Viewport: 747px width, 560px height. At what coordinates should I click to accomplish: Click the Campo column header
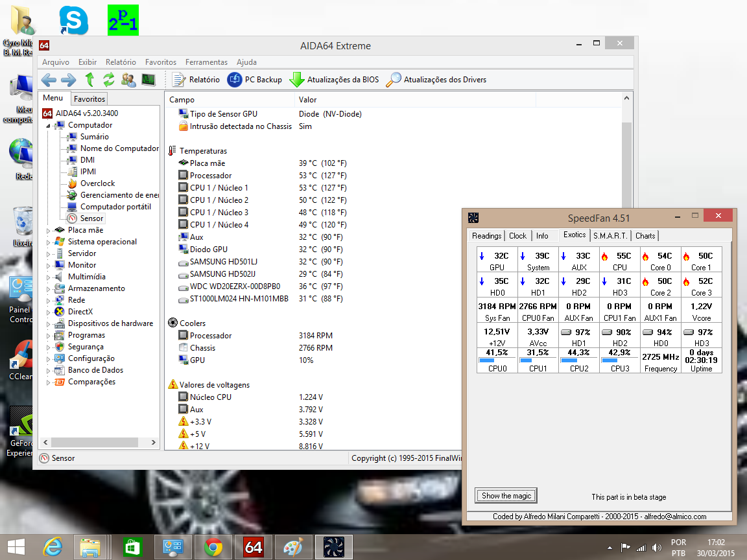(230, 100)
